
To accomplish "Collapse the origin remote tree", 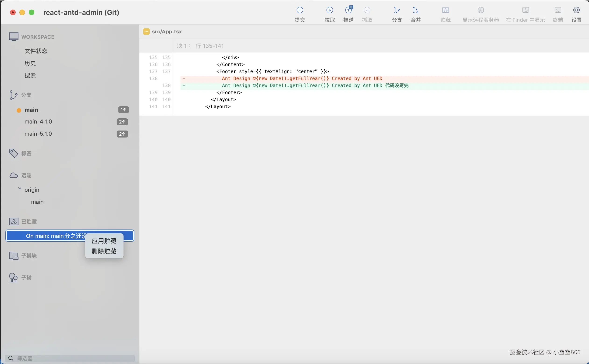I will [x=20, y=188].
